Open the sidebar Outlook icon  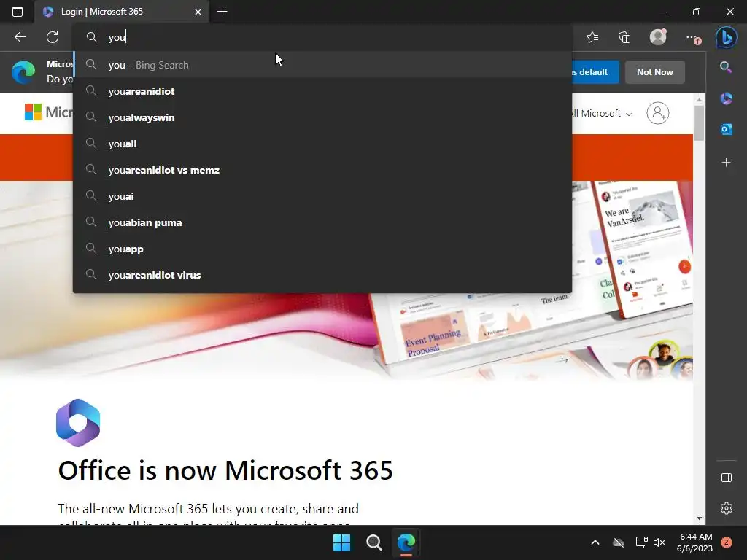tap(726, 129)
